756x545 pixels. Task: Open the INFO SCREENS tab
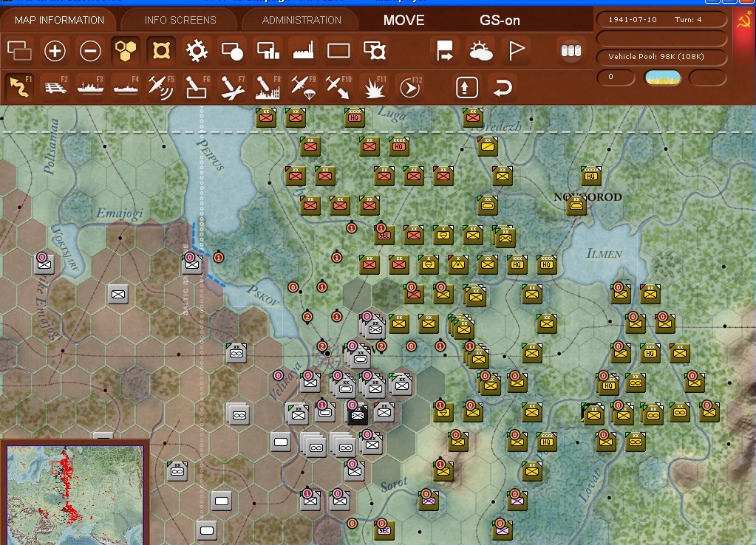[x=180, y=20]
